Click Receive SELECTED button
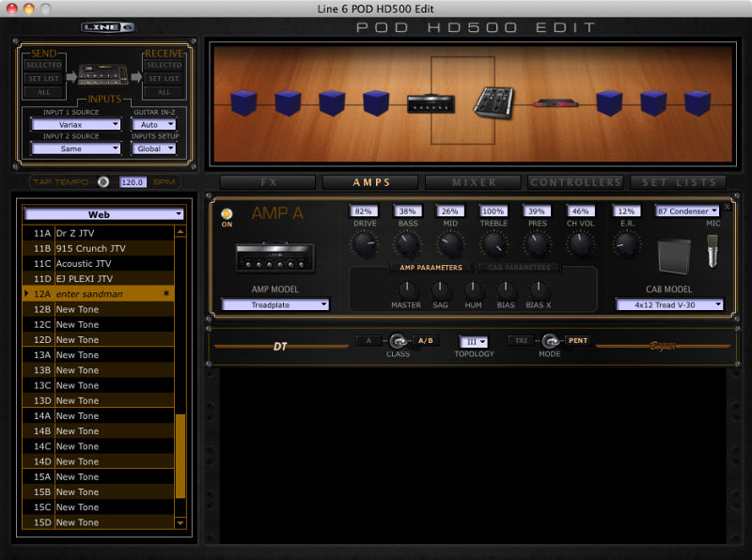752x560 pixels. point(164,65)
